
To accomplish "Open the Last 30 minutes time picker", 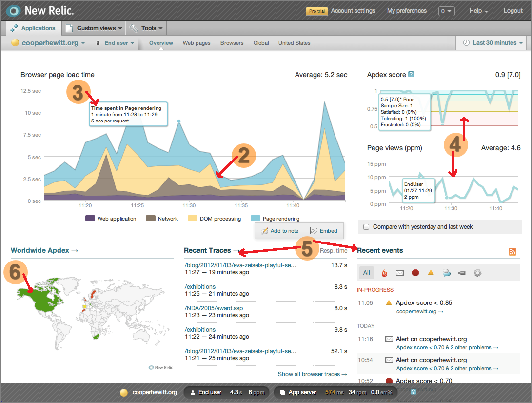I will click(494, 43).
